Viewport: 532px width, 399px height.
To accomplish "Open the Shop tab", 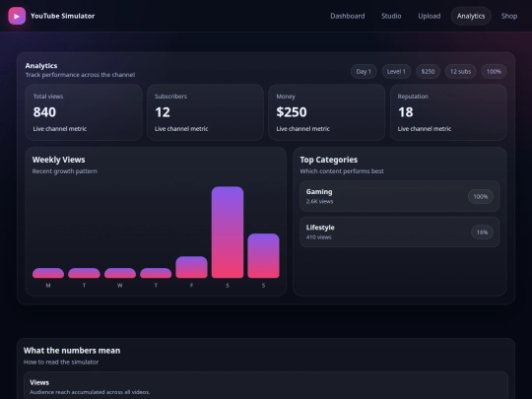I will coord(509,16).
